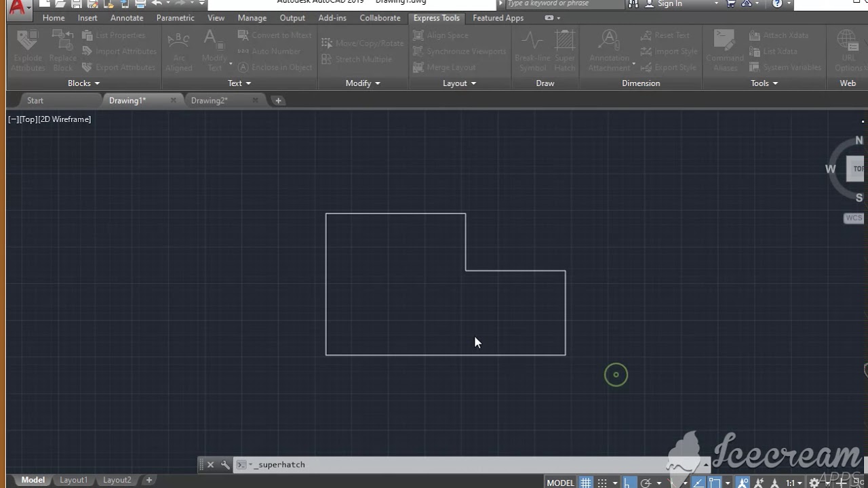Click the Super Hatch tool
Image resolution: width=868 pixels, height=488 pixels.
(565, 51)
